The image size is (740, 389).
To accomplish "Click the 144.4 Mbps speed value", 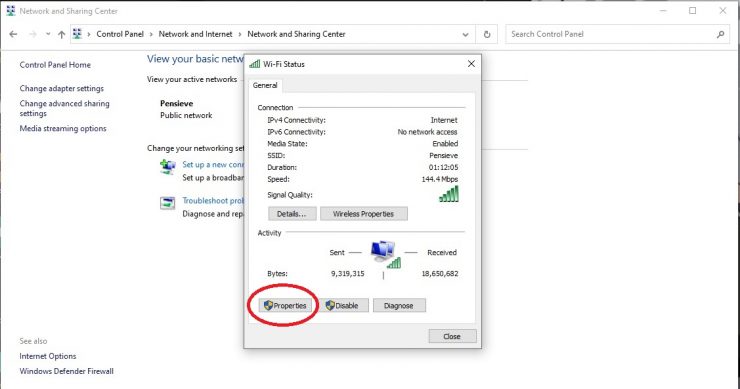I will point(440,179).
